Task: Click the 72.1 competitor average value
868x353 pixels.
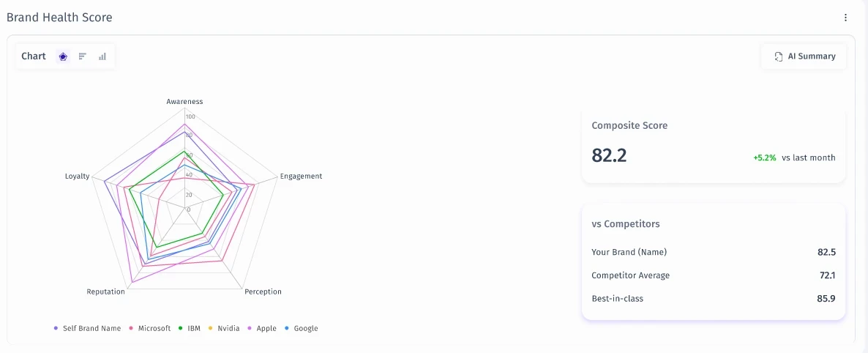Action: tap(827, 275)
